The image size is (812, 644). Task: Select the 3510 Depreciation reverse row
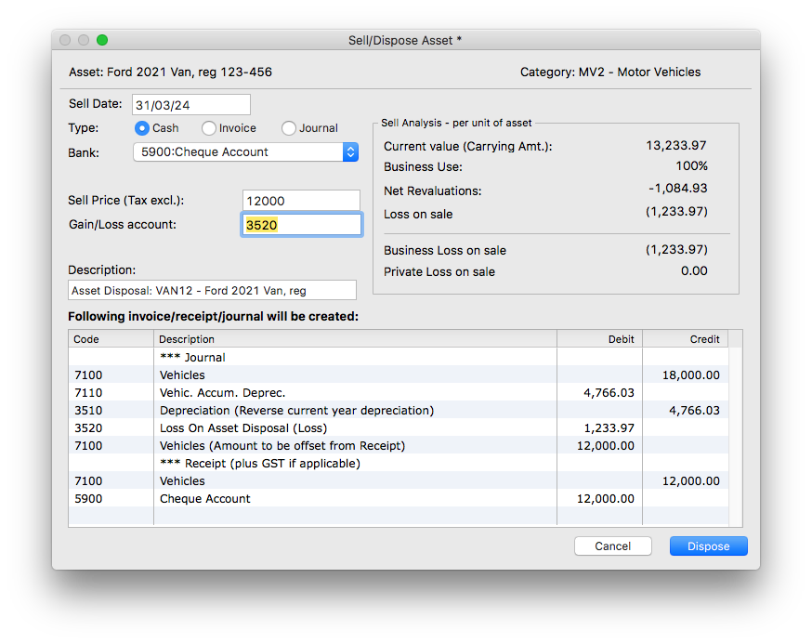[399, 411]
